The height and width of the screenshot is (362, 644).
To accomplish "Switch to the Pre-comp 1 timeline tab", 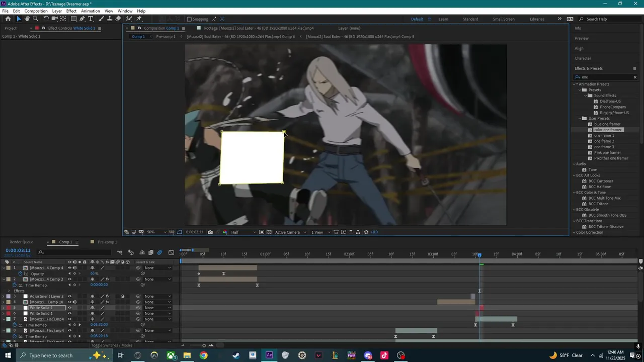I will click(107, 242).
